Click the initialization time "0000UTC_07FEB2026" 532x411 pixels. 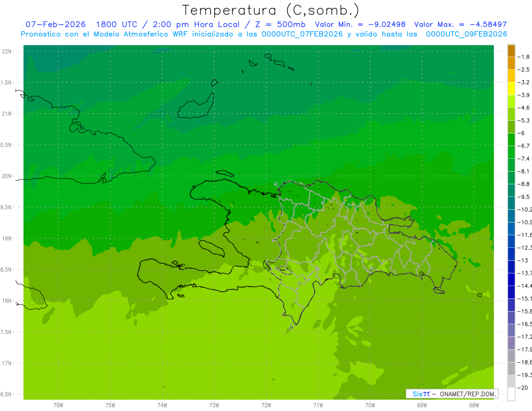pyautogui.click(x=302, y=34)
